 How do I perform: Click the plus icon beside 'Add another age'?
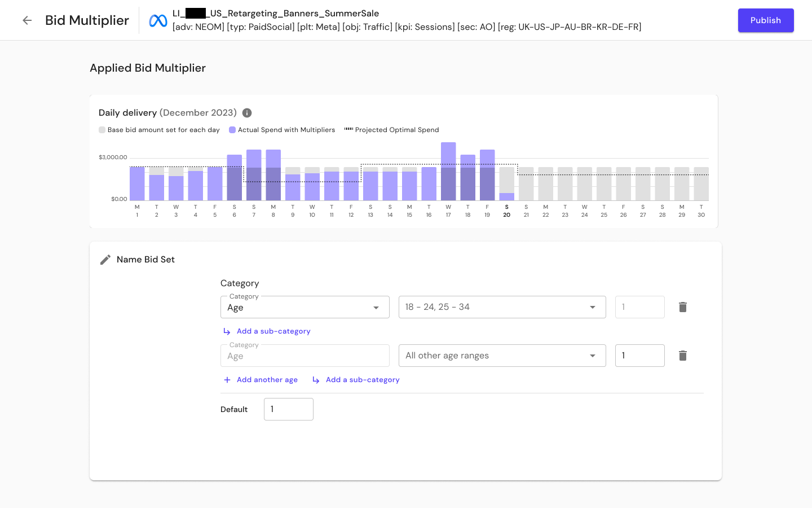[227, 379]
